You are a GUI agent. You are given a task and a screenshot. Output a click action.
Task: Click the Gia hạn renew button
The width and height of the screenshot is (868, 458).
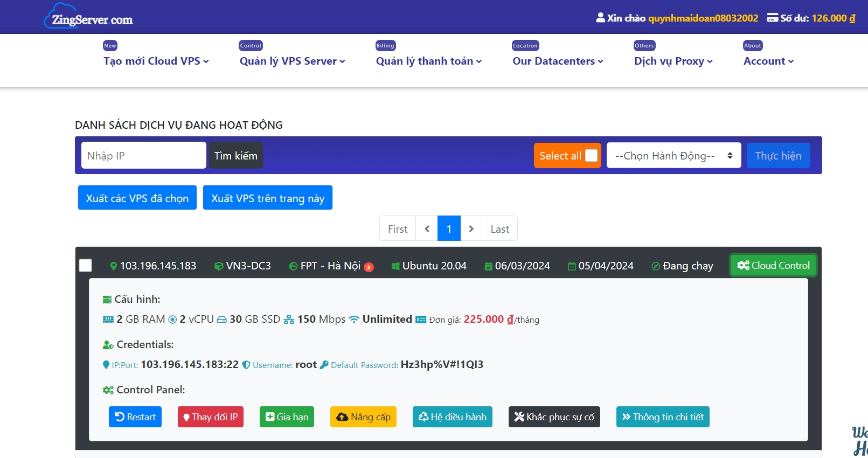(x=287, y=417)
